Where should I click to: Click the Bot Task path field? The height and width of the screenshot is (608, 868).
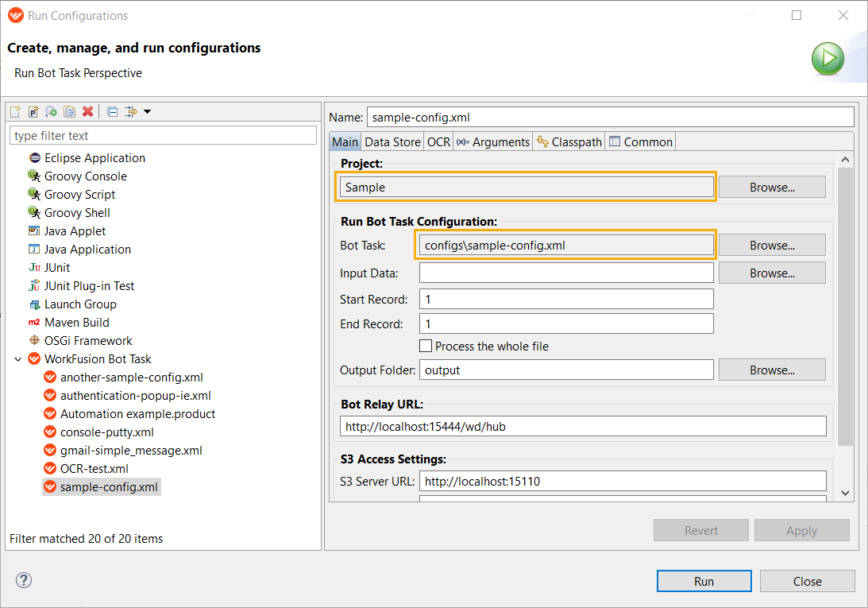(x=566, y=246)
